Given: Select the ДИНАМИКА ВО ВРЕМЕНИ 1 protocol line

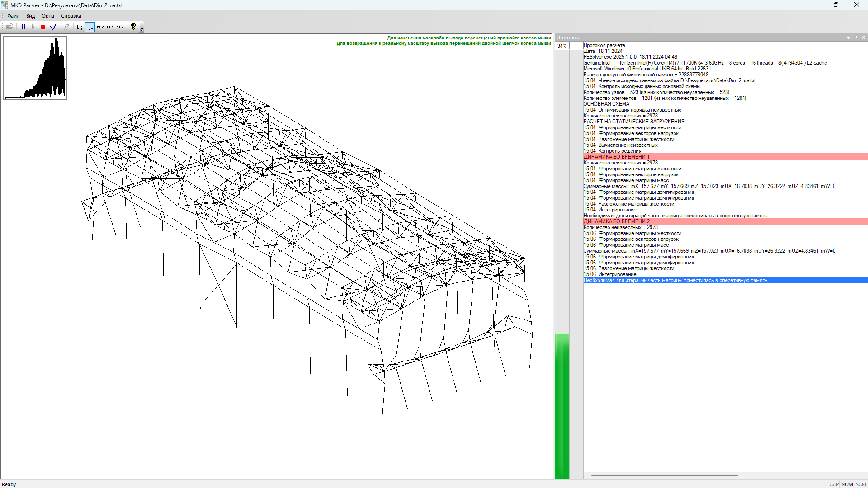Looking at the screenshot, I should (616, 157).
